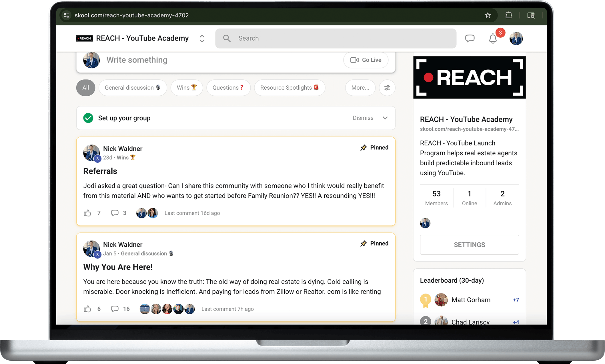
Task: Click the Go Live camera icon
Action: pyautogui.click(x=354, y=60)
